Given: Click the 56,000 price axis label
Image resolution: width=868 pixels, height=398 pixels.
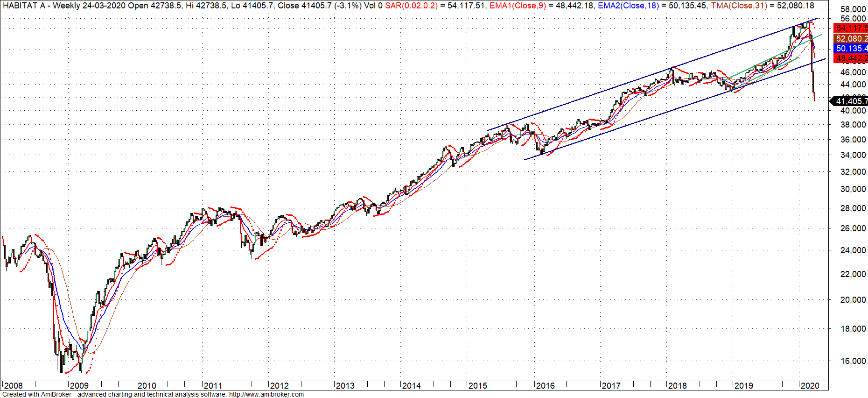Looking at the screenshot, I should click(x=853, y=19).
